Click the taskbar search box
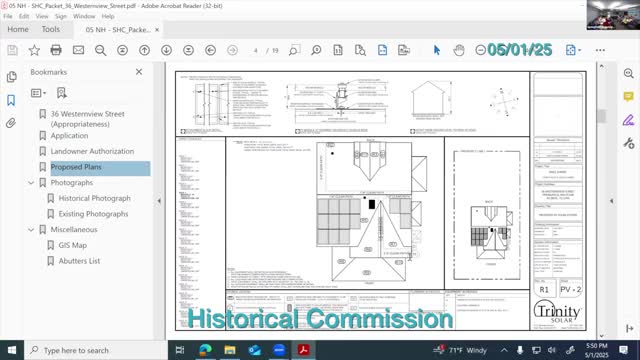 coord(96,350)
